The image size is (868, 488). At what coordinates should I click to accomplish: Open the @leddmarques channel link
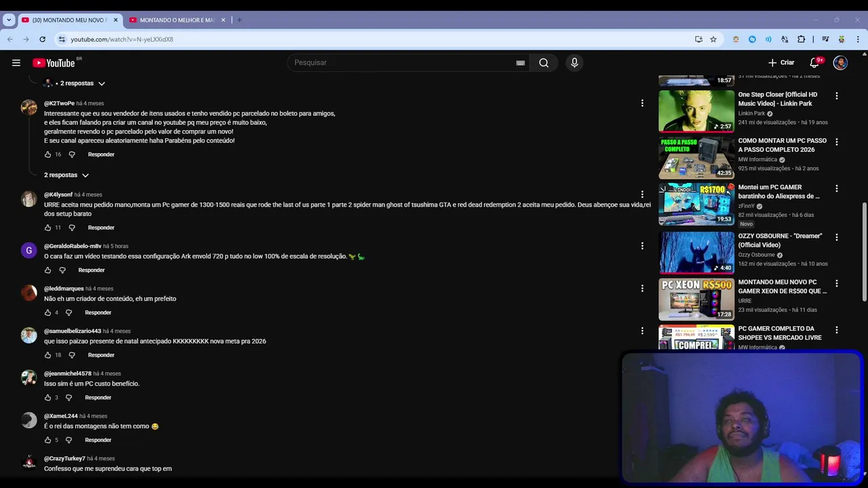[x=64, y=289]
